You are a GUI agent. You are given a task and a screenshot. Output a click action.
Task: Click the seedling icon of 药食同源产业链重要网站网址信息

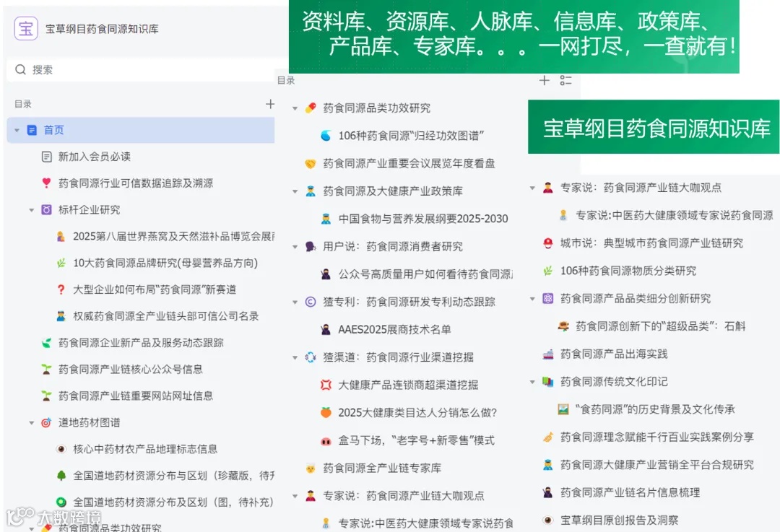pos(46,396)
